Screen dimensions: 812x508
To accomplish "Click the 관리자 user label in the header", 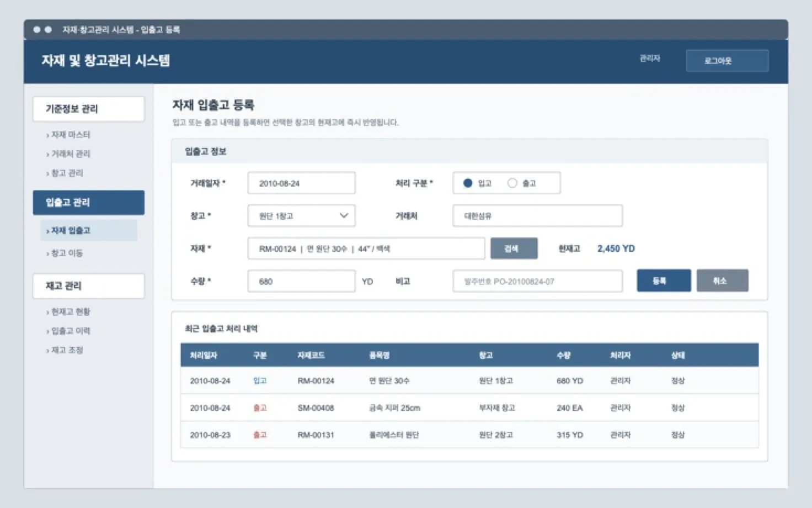I will pos(650,59).
